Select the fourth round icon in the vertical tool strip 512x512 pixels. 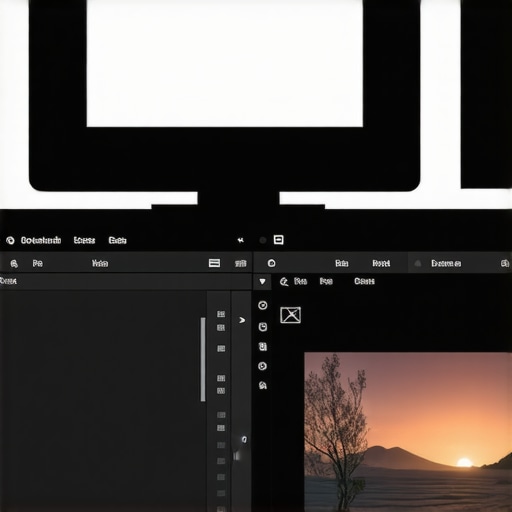tap(263, 366)
